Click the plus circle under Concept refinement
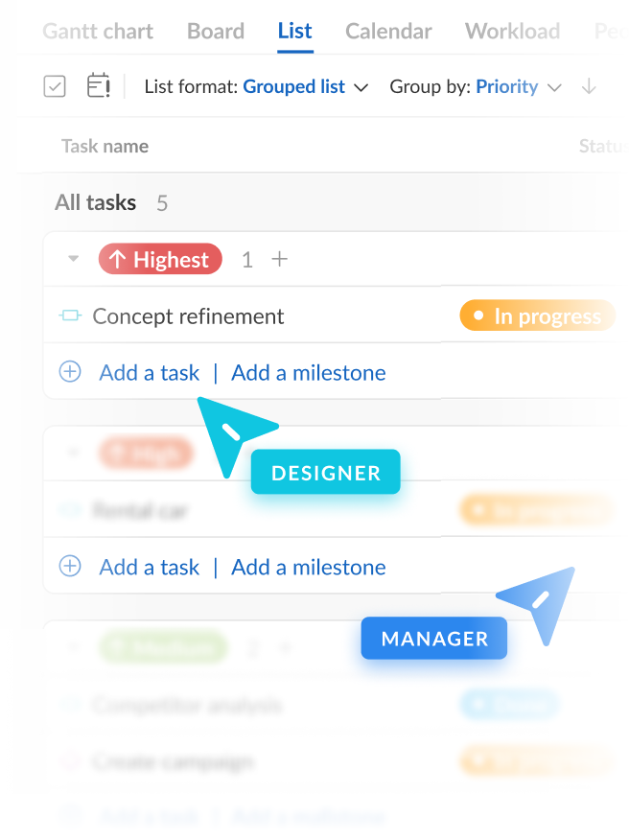The width and height of the screenshot is (629, 840). click(x=70, y=372)
